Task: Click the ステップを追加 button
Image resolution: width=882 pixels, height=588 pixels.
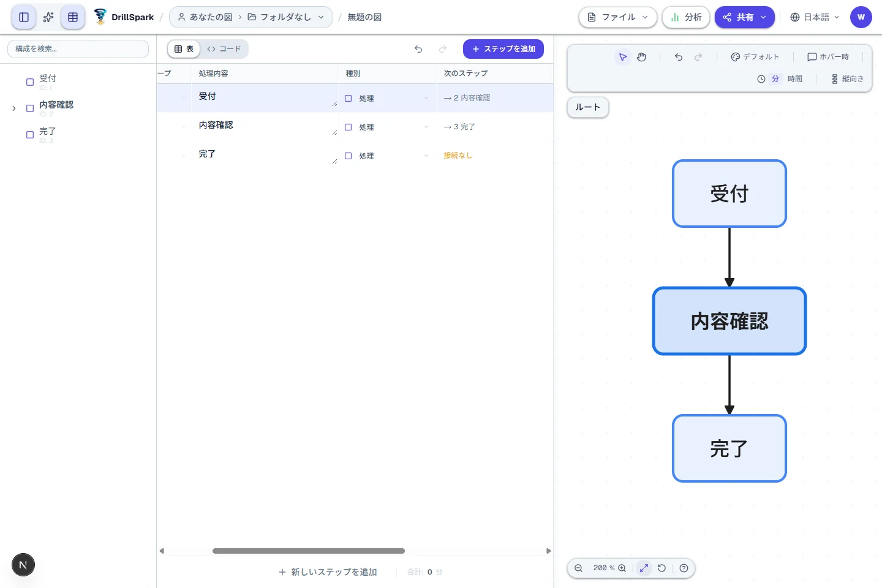Action: pos(503,49)
